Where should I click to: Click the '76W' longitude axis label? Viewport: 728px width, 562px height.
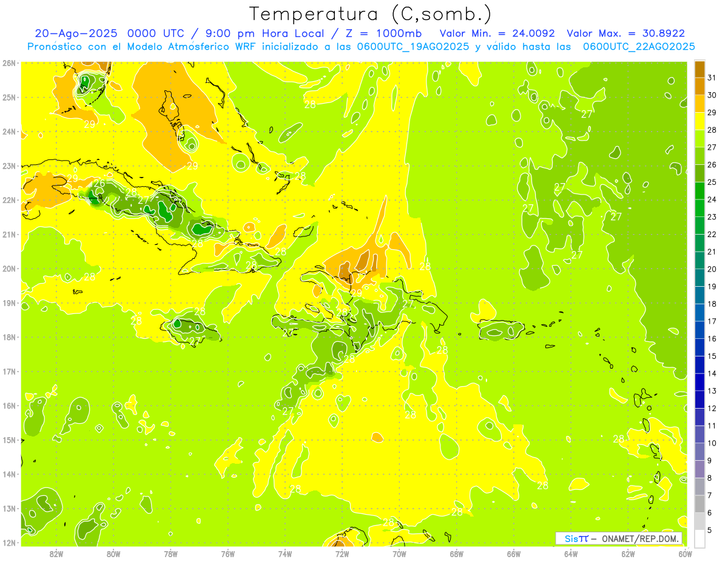pyautogui.click(x=227, y=554)
